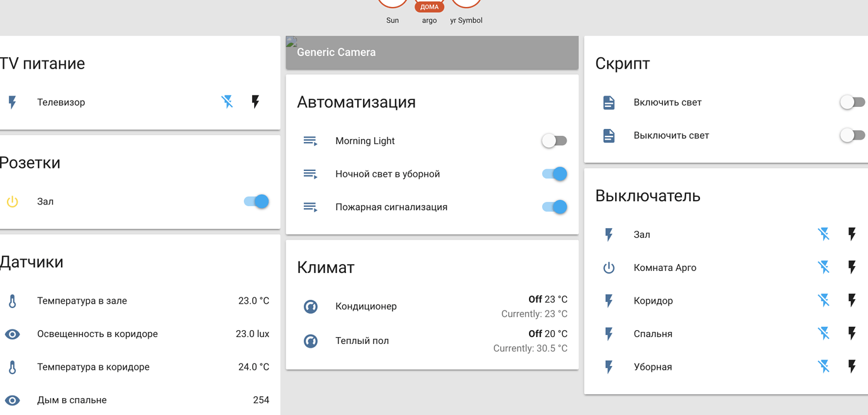Viewport: 868px width, 415px height.
Task: Click the automation icon next to Morning Light
Action: click(310, 141)
